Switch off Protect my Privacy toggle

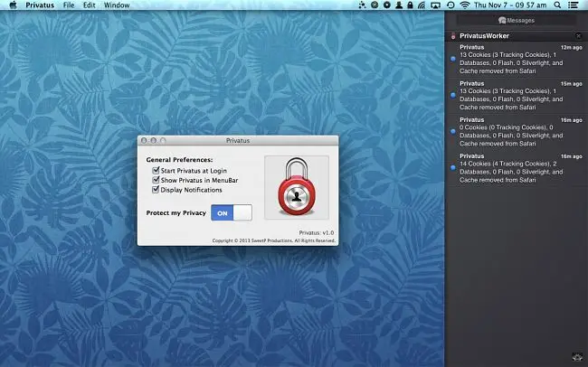click(x=232, y=212)
